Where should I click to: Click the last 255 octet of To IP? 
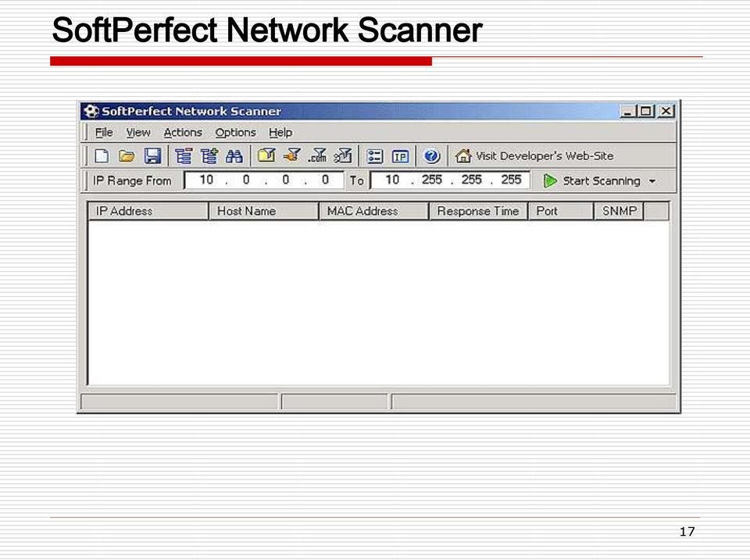(x=511, y=180)
